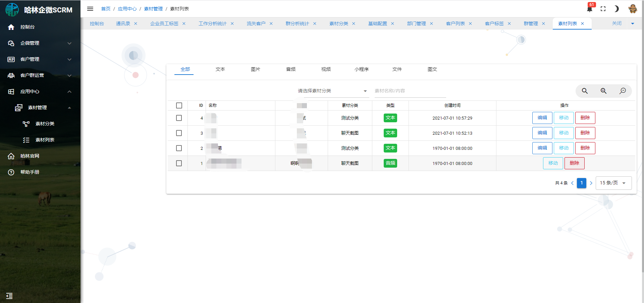Check the row with ID 2
This screenshot has width=644, height=303.
click(x=179, y=148)
